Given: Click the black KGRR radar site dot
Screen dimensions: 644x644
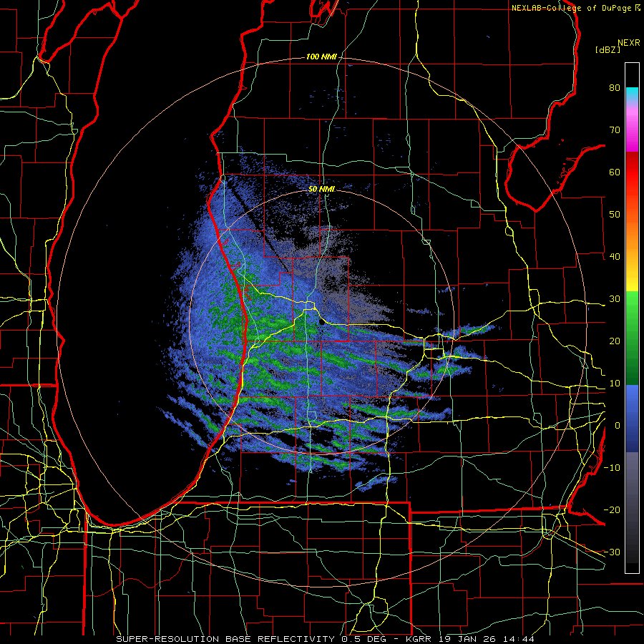Looking at the screenshot, I should click(322, 323).
